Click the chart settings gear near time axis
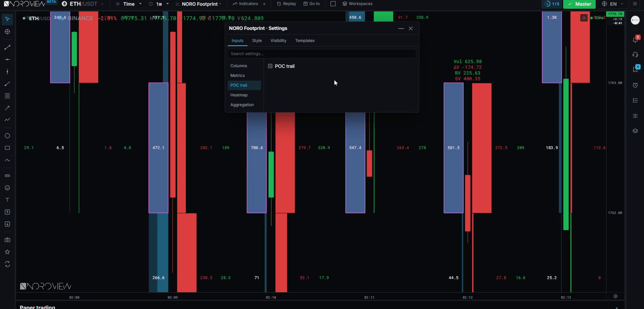The height and width of the screenshot is (309, 644). click(x=615, y=296)
